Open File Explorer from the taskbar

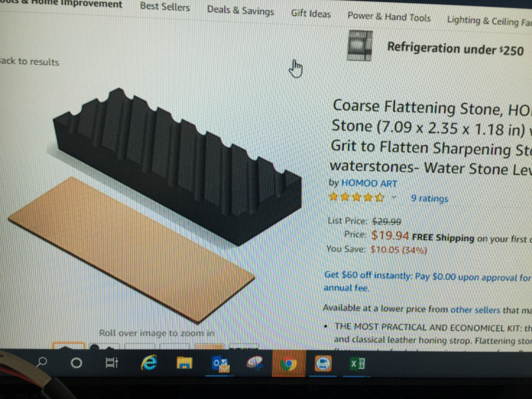[184, 363]
